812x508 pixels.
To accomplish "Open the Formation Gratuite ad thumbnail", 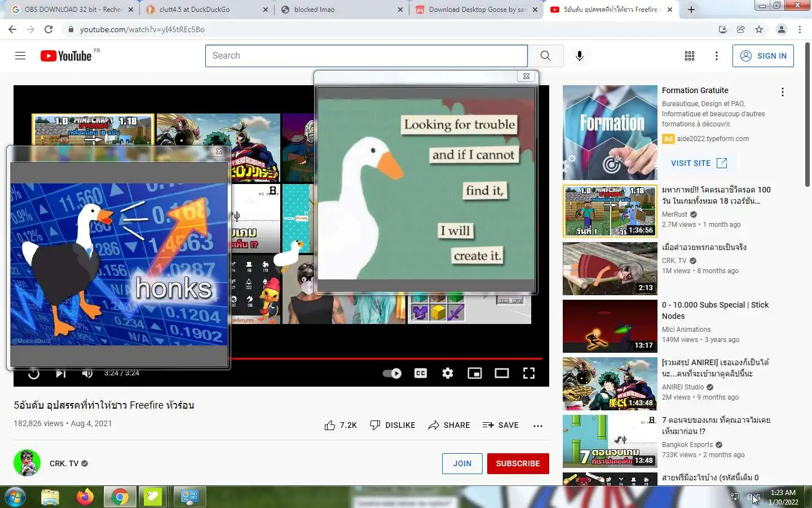I will click(610, 133).
